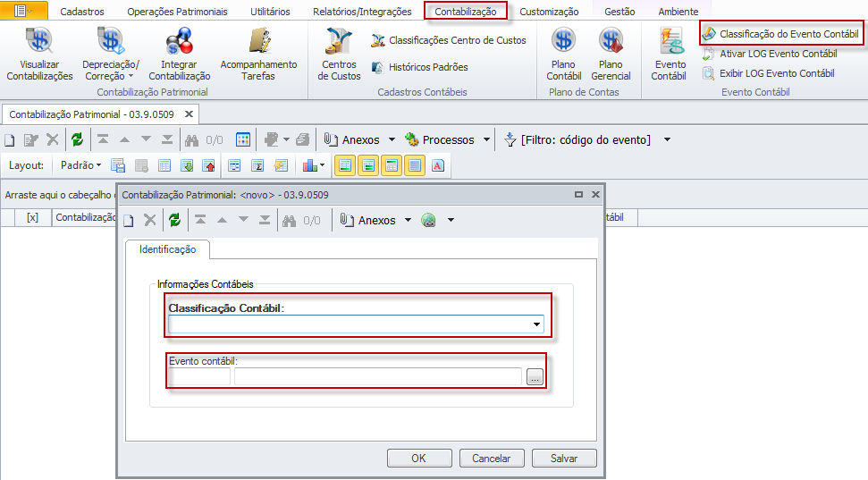Toggle first highlighted grid view button
This screenshot has width=868, height=480.
pos(345,165)
